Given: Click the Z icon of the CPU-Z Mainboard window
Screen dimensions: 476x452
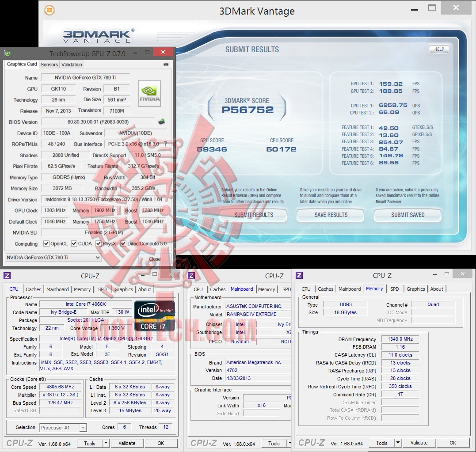Looking at the screenshot, I should 191,276.
